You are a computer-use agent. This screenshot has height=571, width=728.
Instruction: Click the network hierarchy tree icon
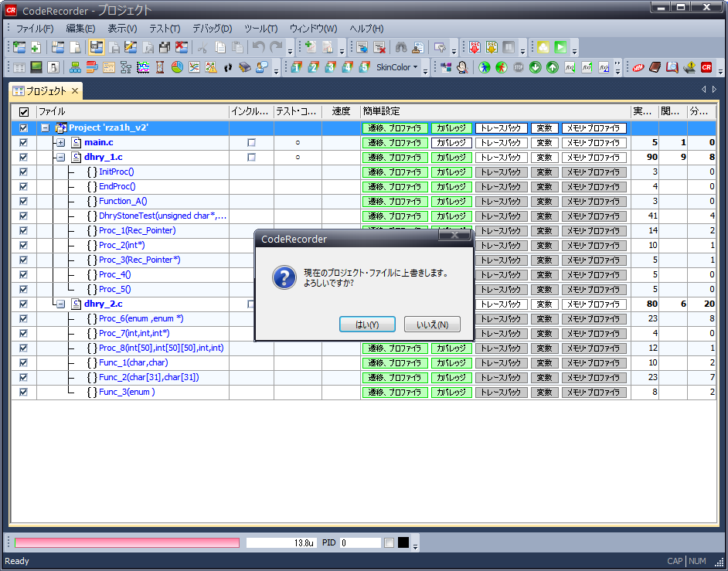(75, 67)
